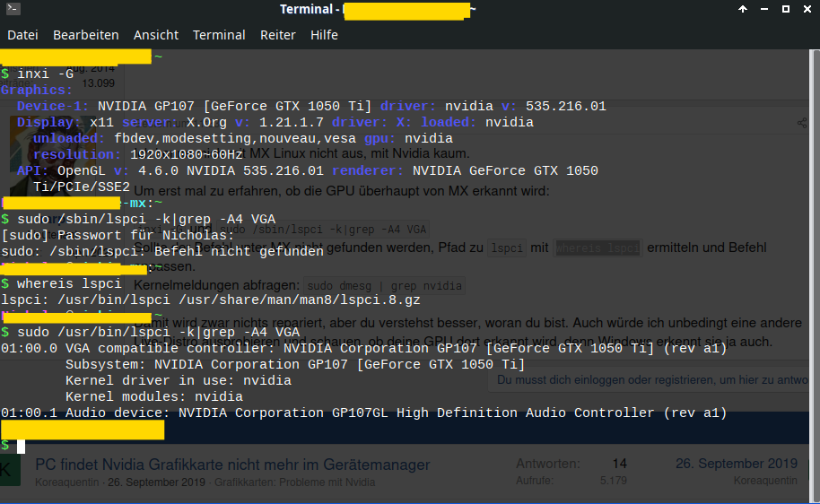This screenshot has width=820, height=504.
Task: Click 'Device-1:' label in output
Action: point(53,106)
